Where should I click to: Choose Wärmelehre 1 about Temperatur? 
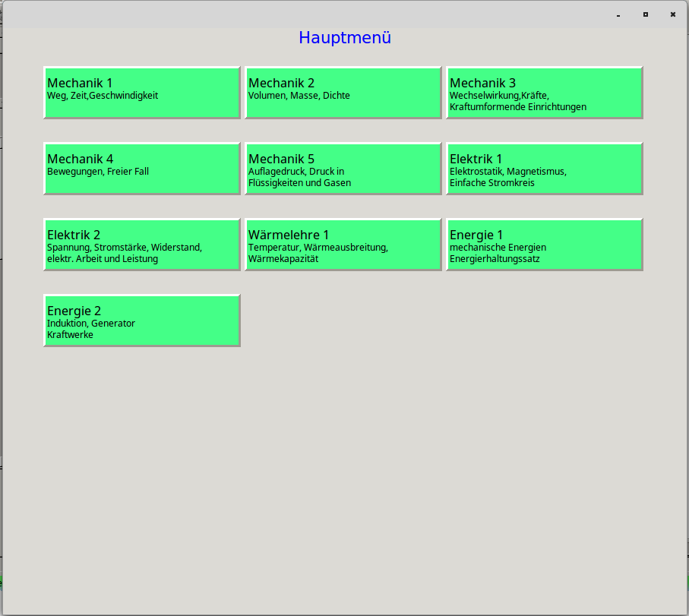tap(343, 244)
